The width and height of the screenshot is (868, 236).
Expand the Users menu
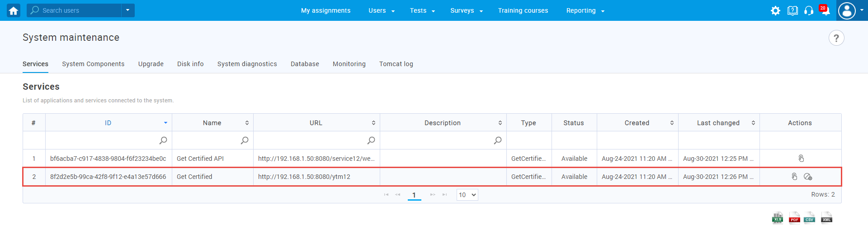tap(382, 10)
